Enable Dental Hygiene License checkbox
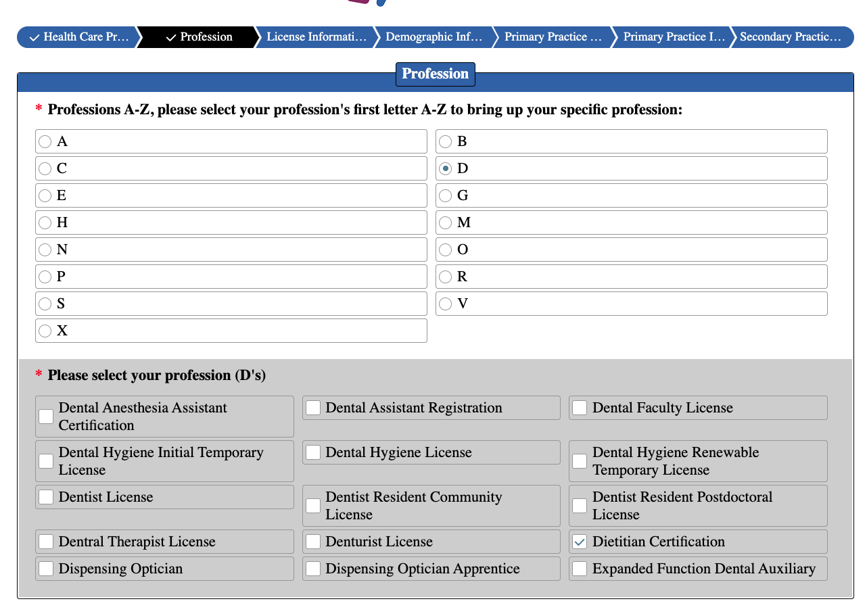Image resolution: width=867 pixels, height=616 pixels. tap(313, 452)
